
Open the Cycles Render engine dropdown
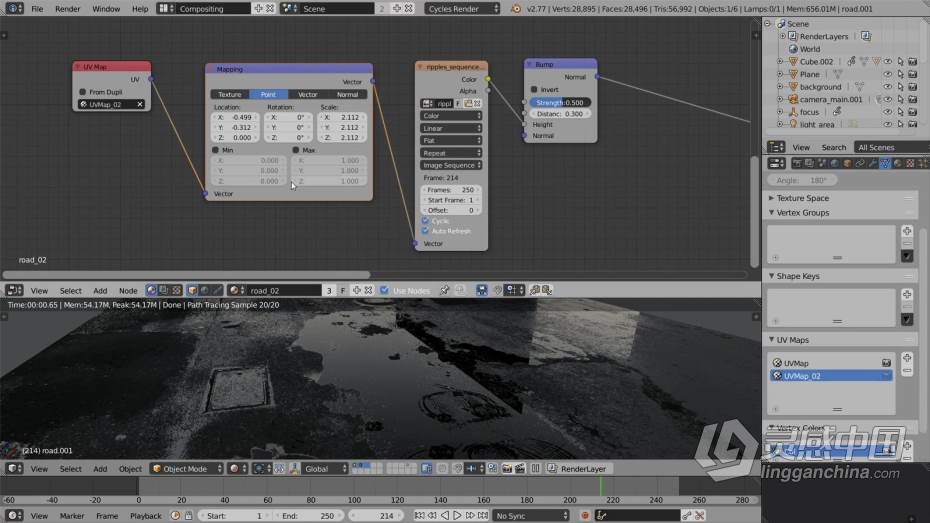click(x=463, y=9)
